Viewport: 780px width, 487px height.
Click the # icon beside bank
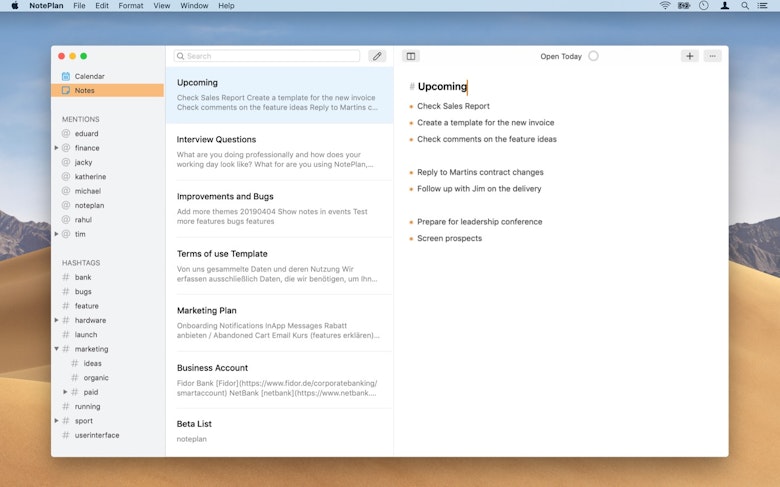coord(66,277)
